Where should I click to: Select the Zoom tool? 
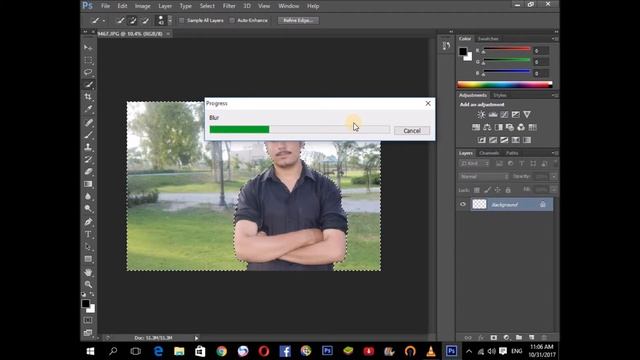click(88, 284)
